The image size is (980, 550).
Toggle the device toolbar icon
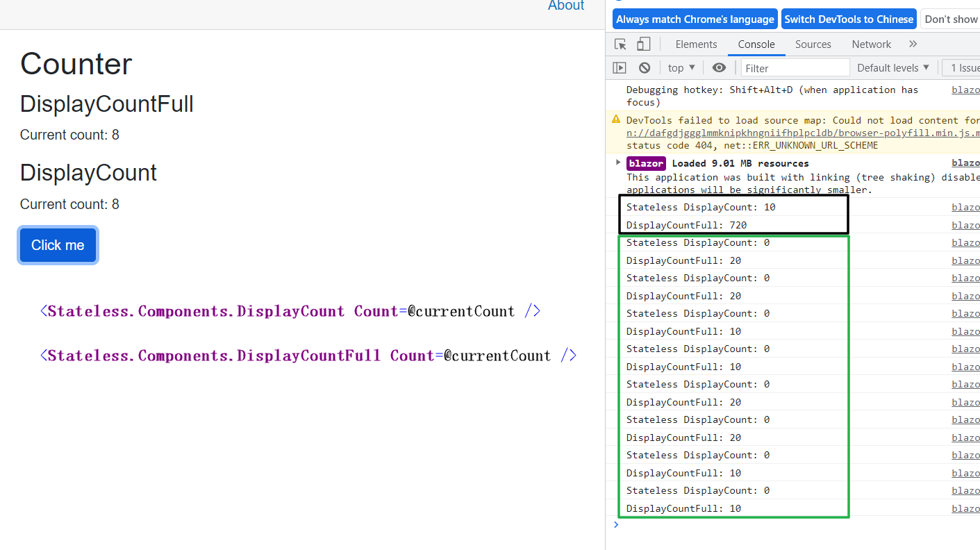pos(643,44)
